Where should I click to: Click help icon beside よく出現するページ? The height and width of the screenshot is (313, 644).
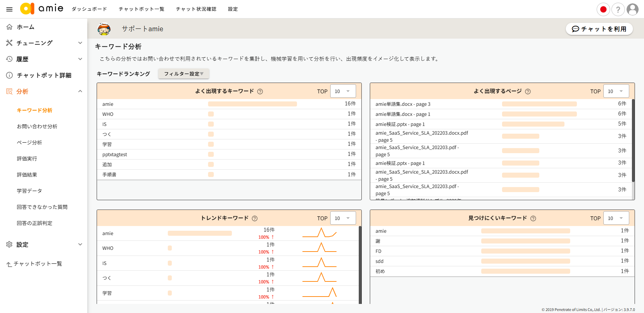click(528, 91)
